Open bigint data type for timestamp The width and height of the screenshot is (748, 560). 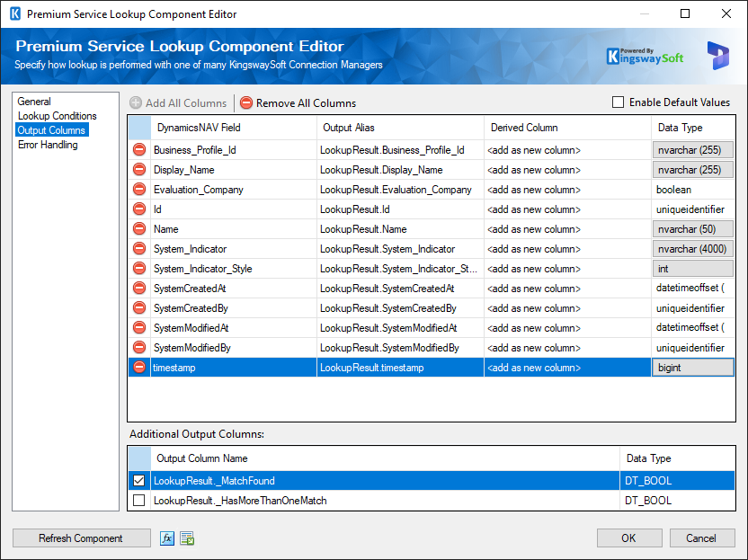[x=692, y=368]
